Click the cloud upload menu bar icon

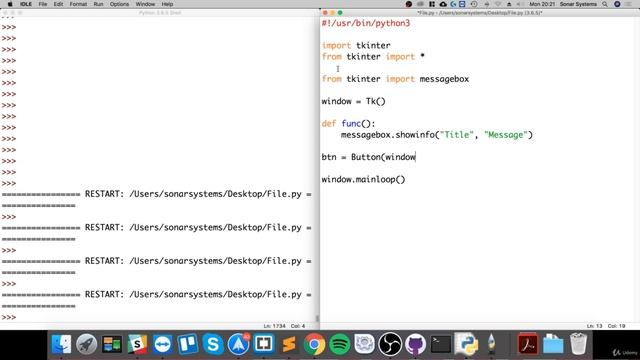tap(443, 4)
